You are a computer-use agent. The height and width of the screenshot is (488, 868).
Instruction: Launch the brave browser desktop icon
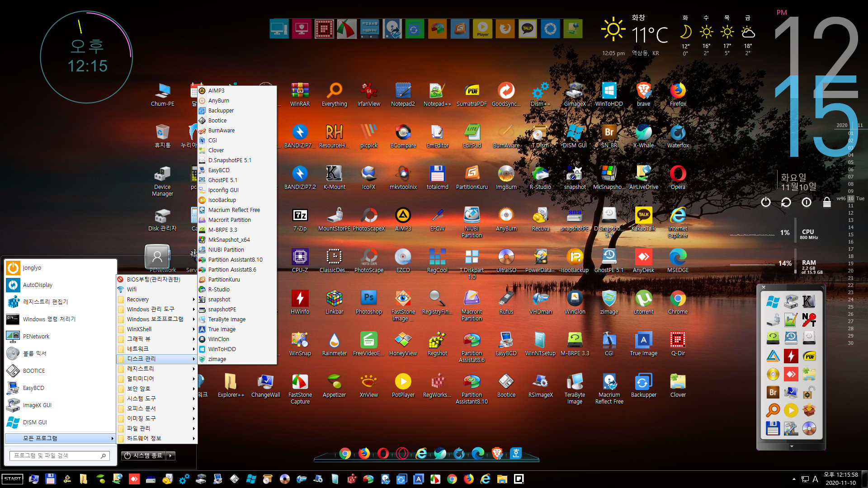point(643,94)
